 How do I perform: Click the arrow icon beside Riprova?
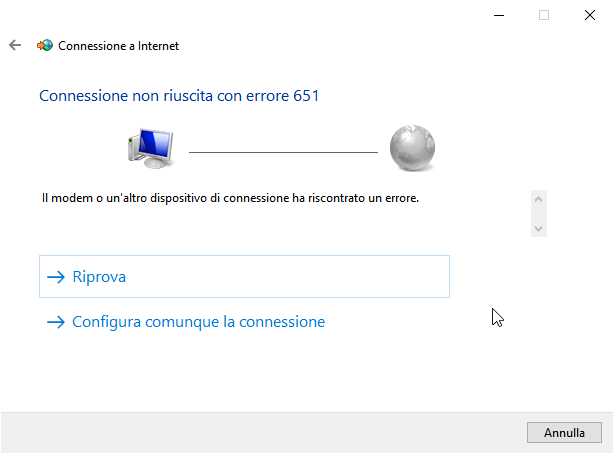(x=56, y=277)
